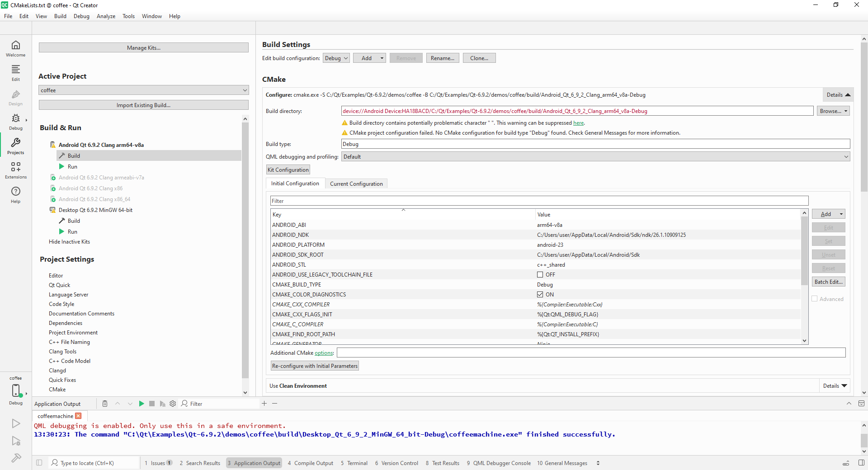This screenshot has width=868, height=470.
Task: Toggle the left sidebar from the status bar
Action: point(39,463)
